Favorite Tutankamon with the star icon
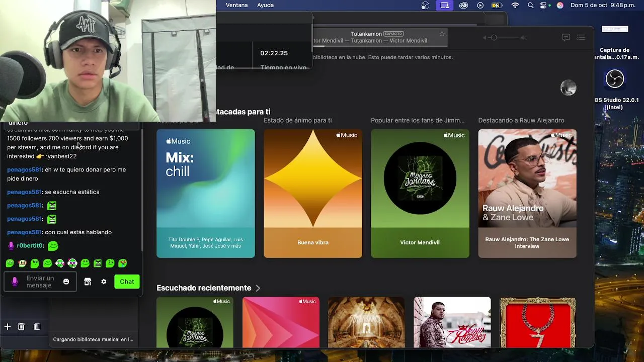644x362 pixels. click(x=442, y=34)
